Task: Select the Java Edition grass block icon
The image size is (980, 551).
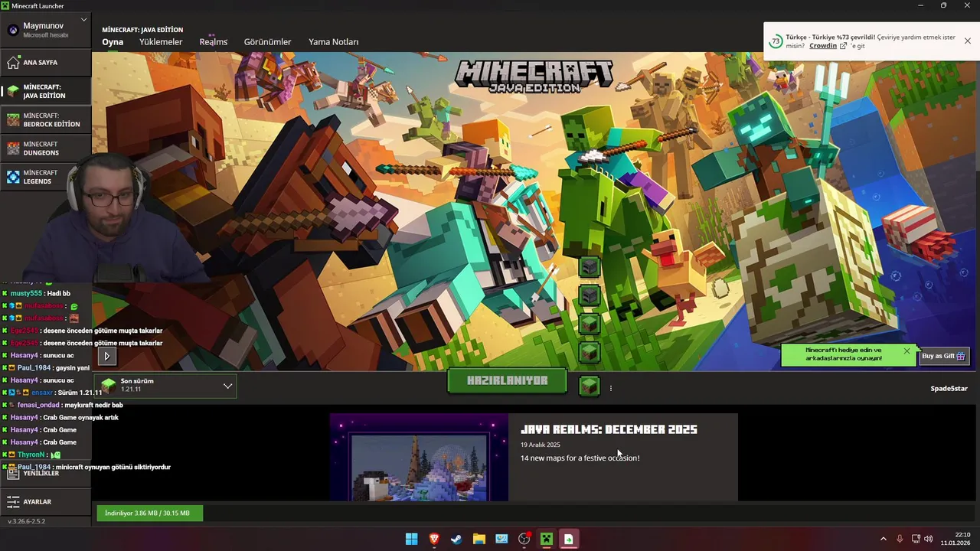Action: (x=13, y=91)
